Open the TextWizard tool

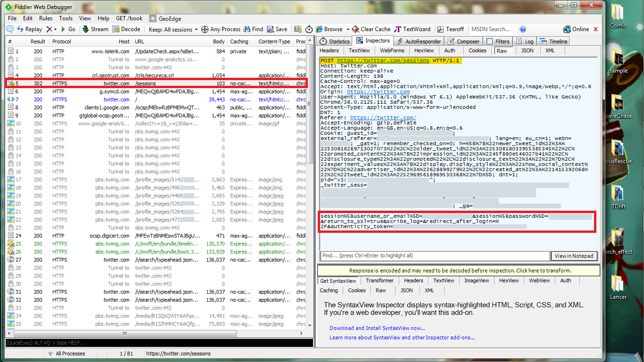click(413, 29)
